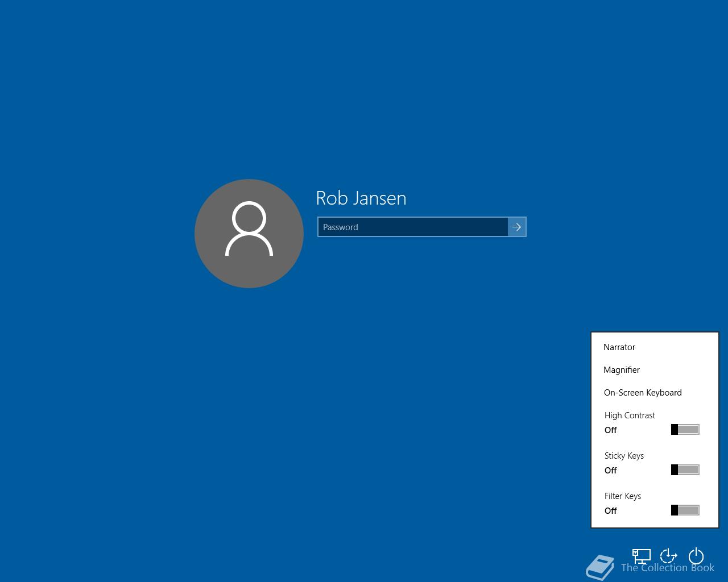Open On-Screen Keyboard
This screenshot has width=728, height=582.
(x=643, y=393)
